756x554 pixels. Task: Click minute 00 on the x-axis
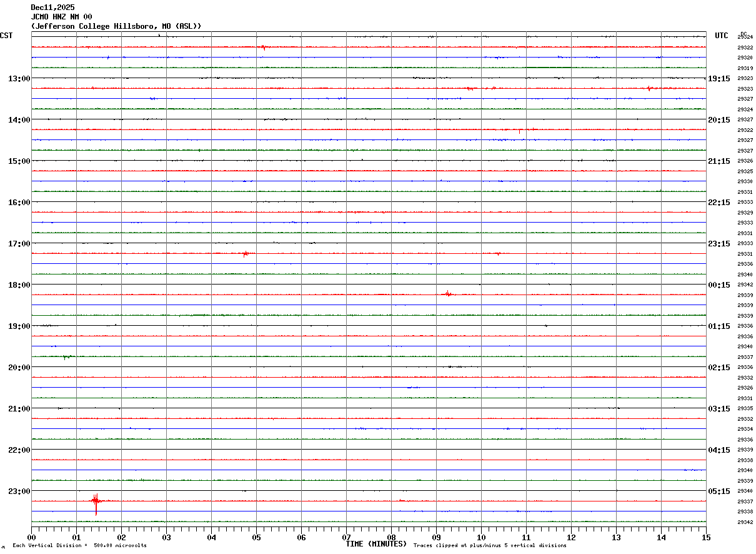pyautogui.click(x=32, y=536)
